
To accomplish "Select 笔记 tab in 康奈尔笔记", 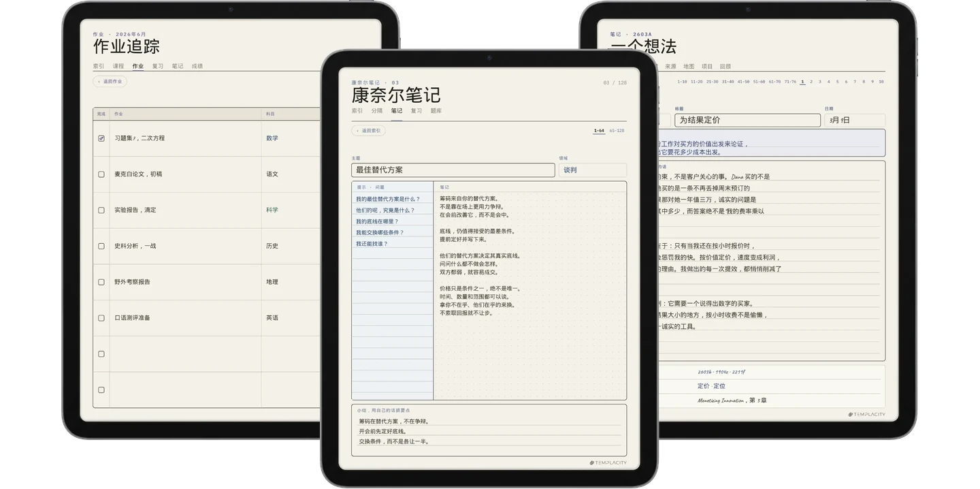I will (397, 111).
